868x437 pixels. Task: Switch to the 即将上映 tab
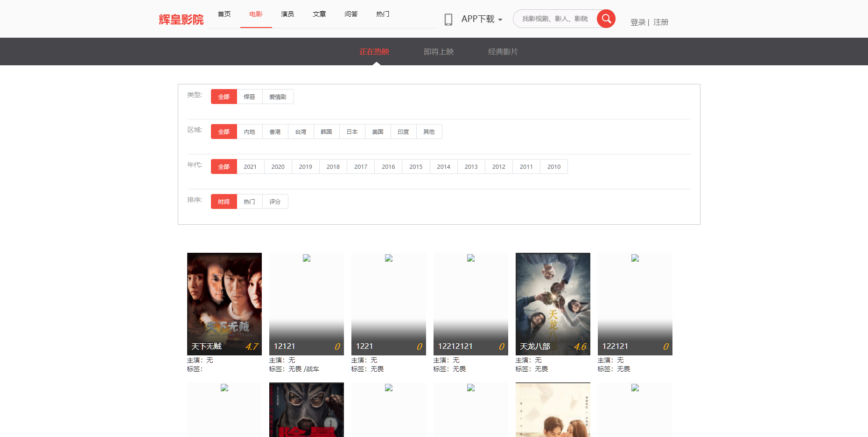pos(438,52)
